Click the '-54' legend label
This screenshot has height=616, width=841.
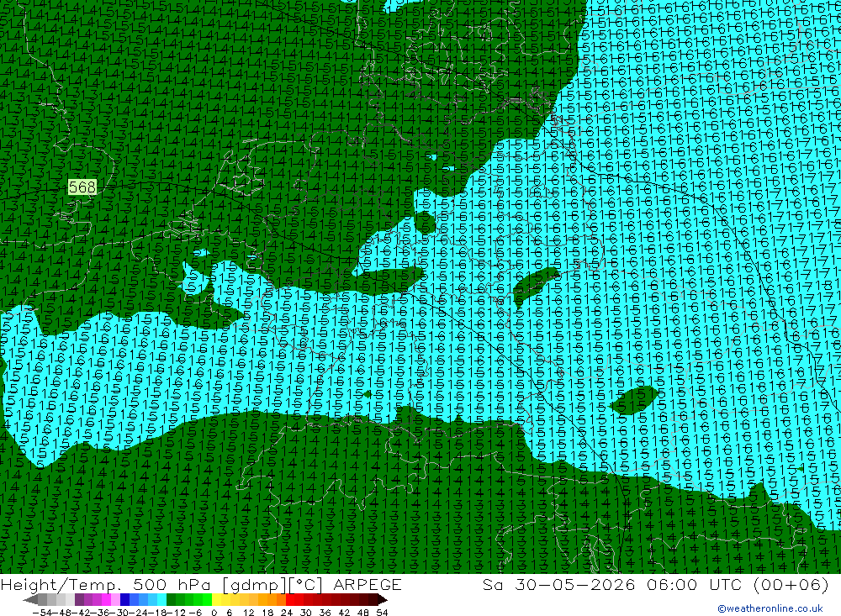(42, 613)
